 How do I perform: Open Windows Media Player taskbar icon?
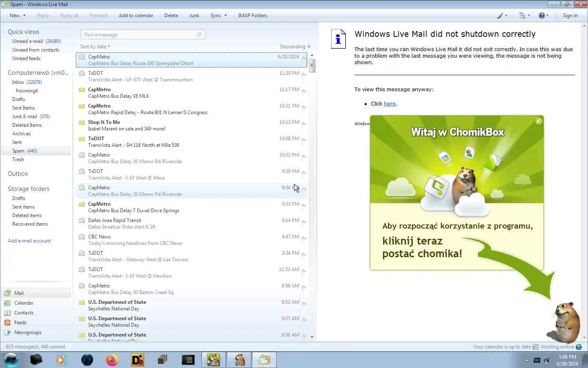pos(61,360)
